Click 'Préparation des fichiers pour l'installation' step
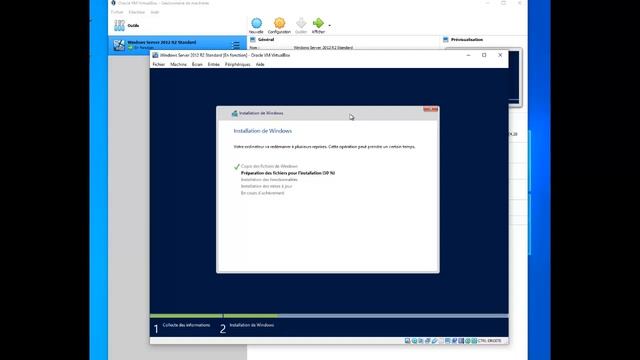The image size is (640, 360). click(288, 173)
